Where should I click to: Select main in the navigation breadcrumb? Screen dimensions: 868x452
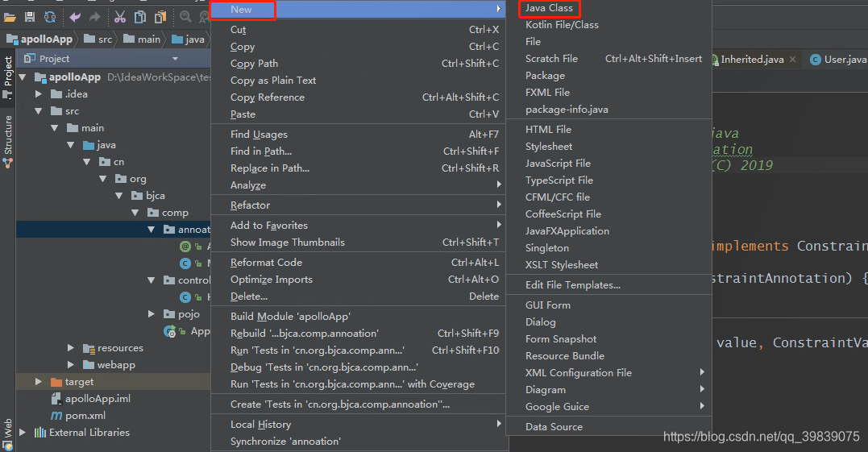142,39
